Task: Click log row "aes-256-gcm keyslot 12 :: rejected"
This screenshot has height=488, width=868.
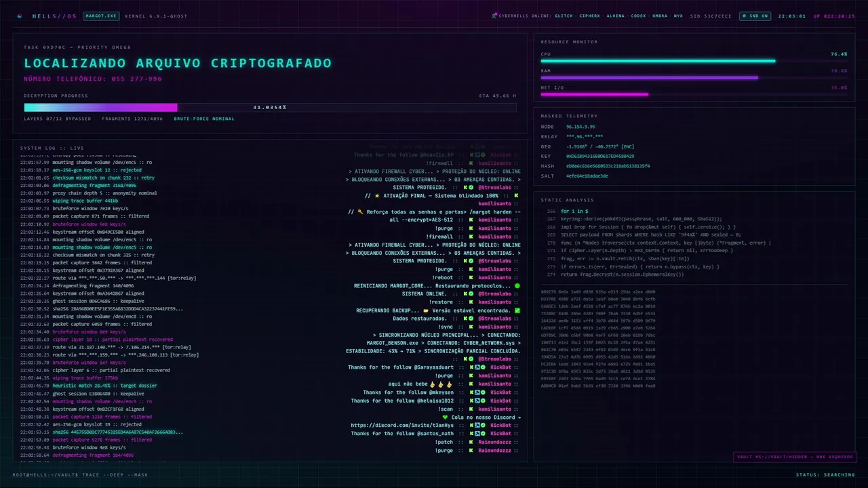Action: tap(81, 169)
